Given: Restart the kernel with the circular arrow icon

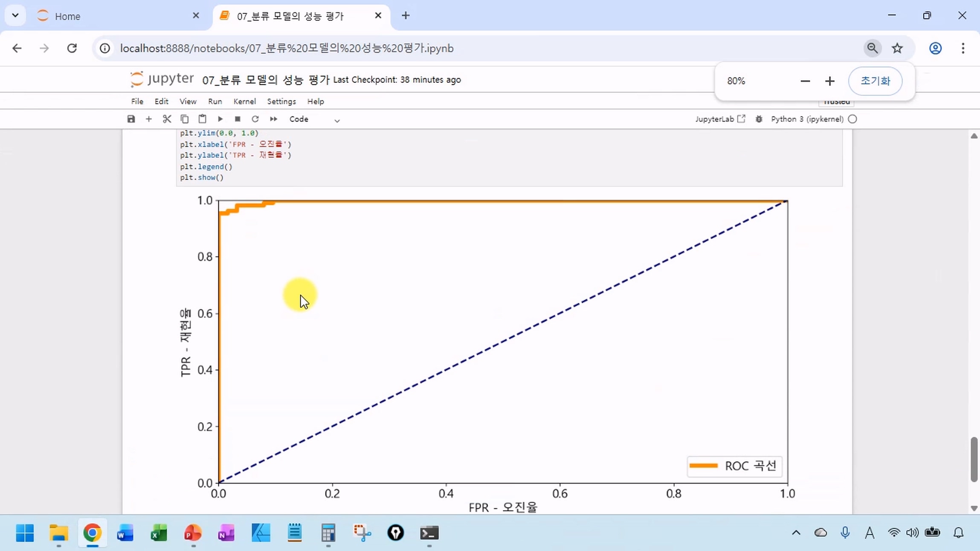Looking at the screenshot, I should 255,119.
